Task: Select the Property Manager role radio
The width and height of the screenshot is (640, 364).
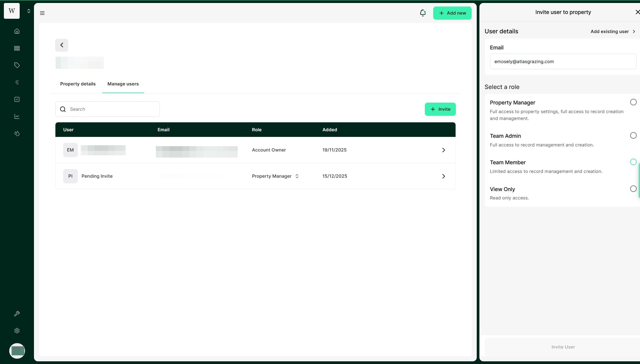Action: coord(633,102)
